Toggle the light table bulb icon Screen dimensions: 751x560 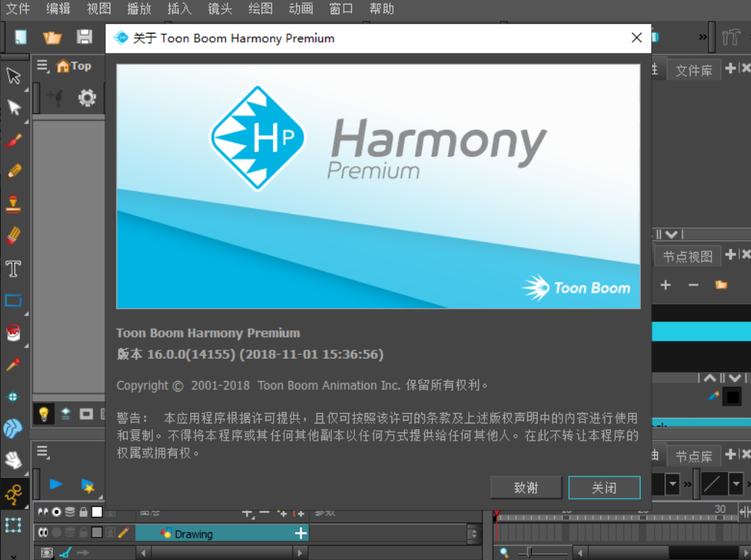point(43,414)
